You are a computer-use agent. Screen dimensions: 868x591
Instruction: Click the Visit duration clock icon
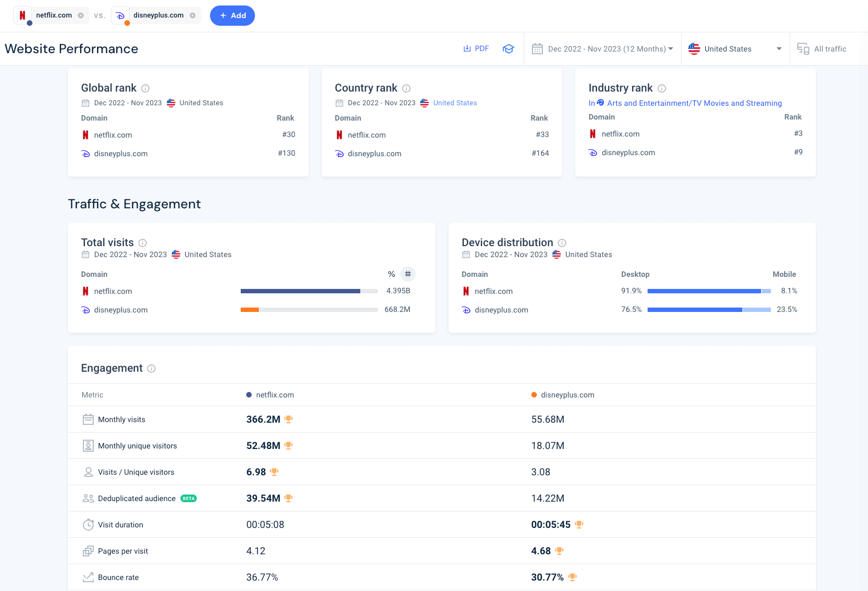pyautogui.click(x=88, y=525)
